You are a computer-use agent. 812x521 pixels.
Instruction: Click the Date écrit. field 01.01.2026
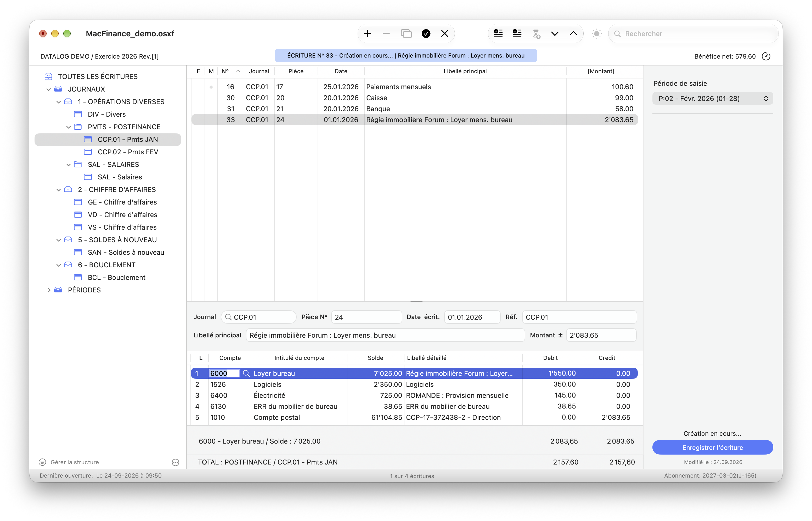coord(472,317)
